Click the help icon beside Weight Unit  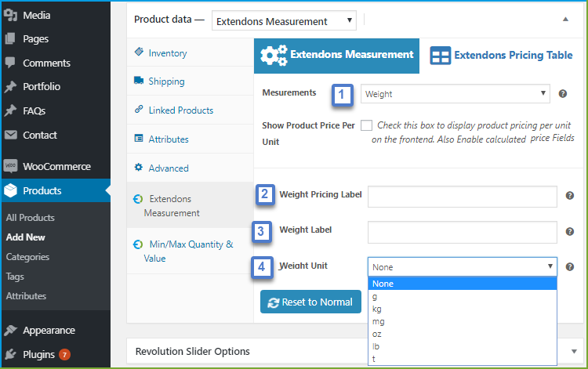[x=570, y=266]
